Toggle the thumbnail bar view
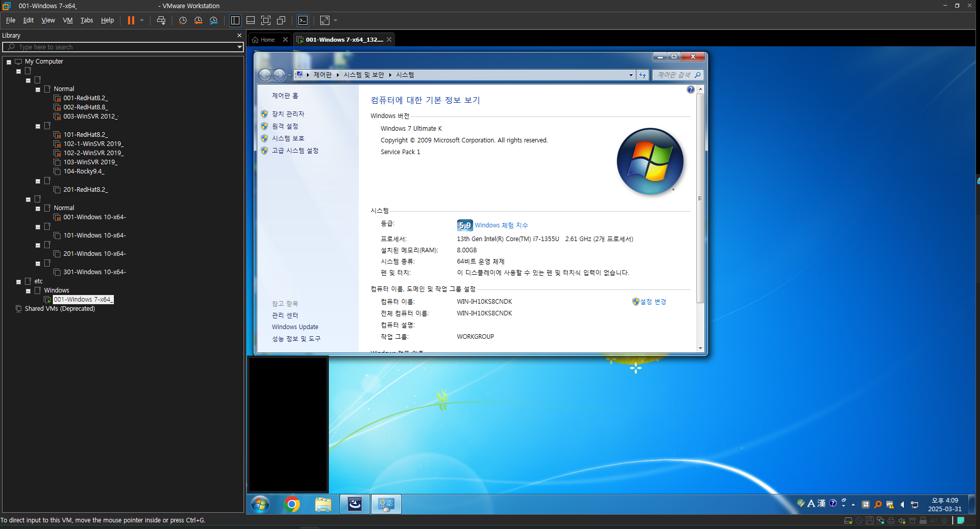The image size is (980, 529). [x=251, y=20]
